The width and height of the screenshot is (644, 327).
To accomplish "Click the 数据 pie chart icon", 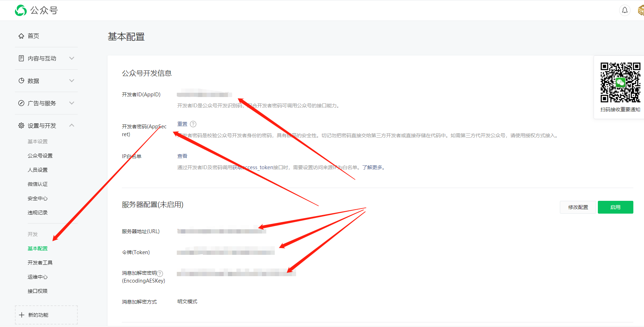I will click(21, 81).
